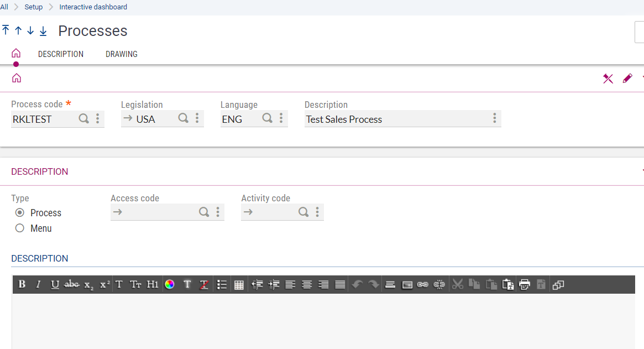This screenshot has width=644, height=349.
Task: Apply Italic formatting in editor toolbar
Action: (x=38, y=284)
